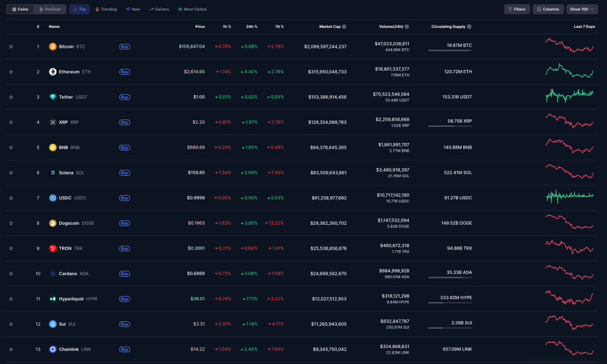607x364 pixels.
Task: Click the Volume(24h) info icon
Action: click(x=407, y=27)
